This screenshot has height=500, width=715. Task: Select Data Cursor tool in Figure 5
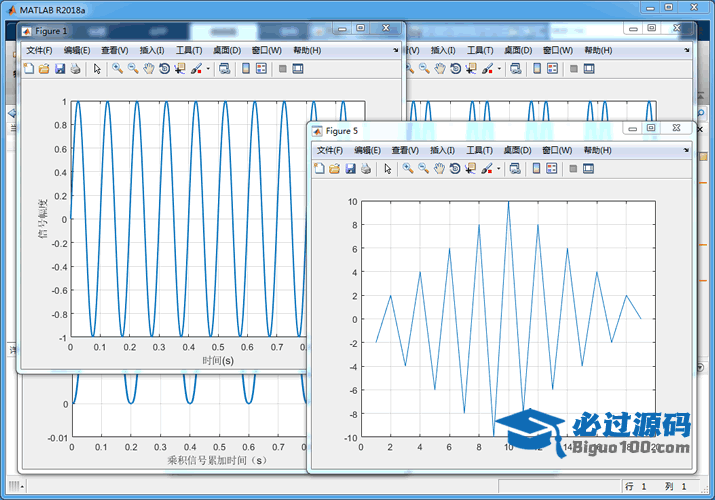click(x=471, y=169)
